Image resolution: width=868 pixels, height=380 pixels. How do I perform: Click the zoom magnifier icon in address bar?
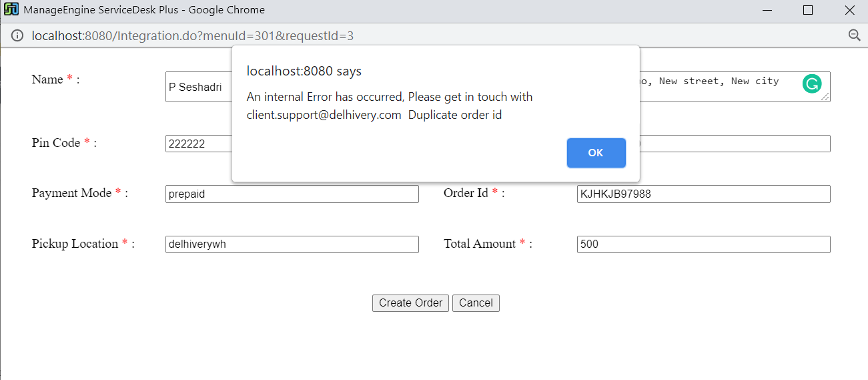854,35
